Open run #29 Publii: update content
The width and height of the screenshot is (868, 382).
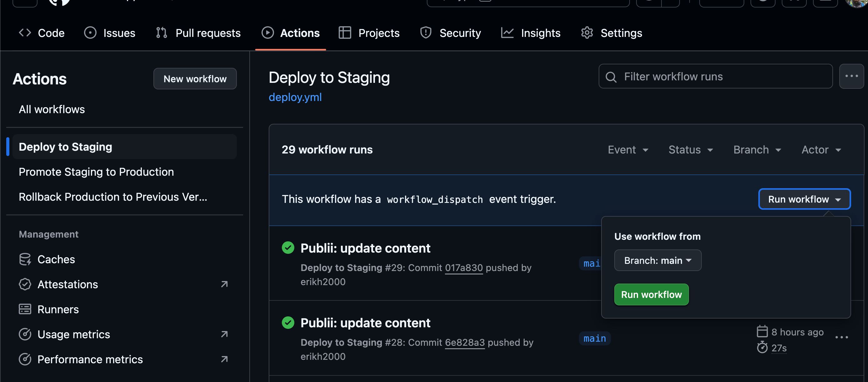[x=365, y=248]
